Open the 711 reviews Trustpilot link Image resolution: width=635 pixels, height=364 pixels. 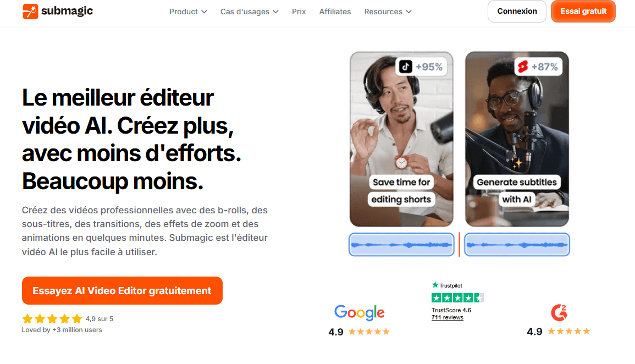click(x=447, y=317)
